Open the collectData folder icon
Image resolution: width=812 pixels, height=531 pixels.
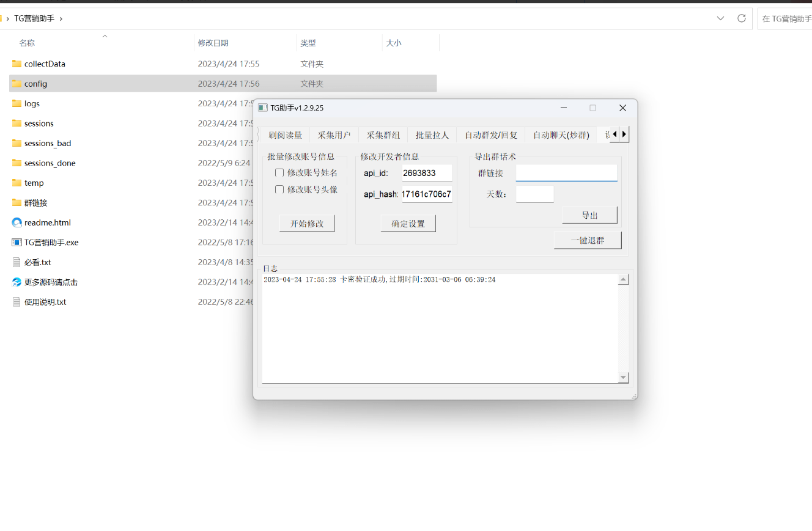[17, 64]
